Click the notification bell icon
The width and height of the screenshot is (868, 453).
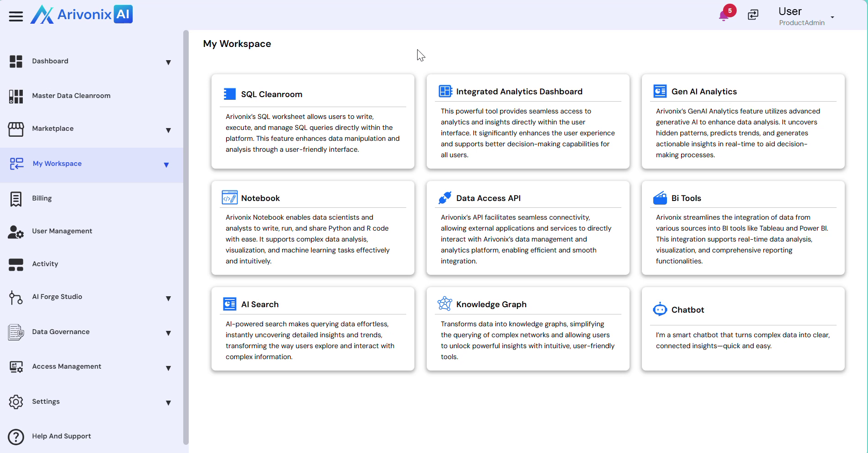pyautogui.click(x=723, y=16)
